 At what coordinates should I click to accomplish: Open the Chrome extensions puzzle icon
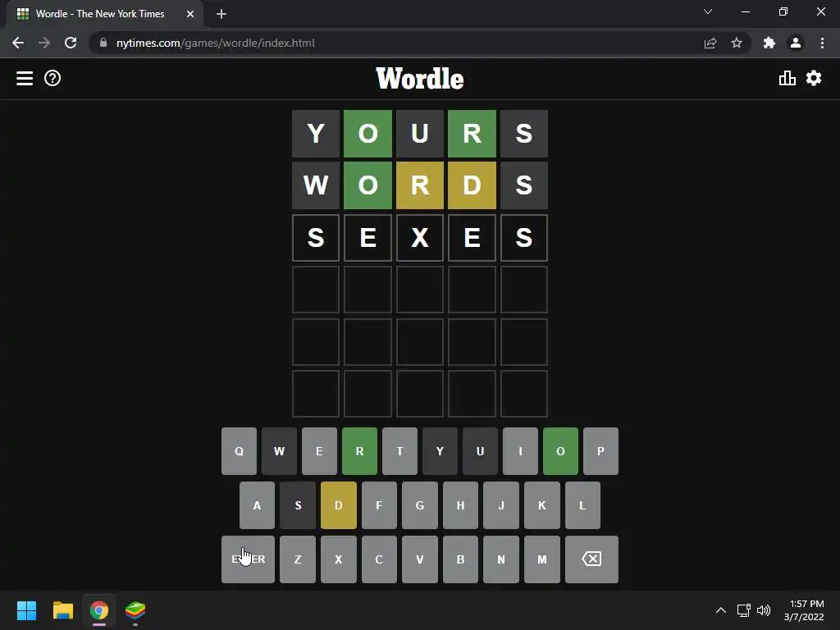(x=769, y=43)
